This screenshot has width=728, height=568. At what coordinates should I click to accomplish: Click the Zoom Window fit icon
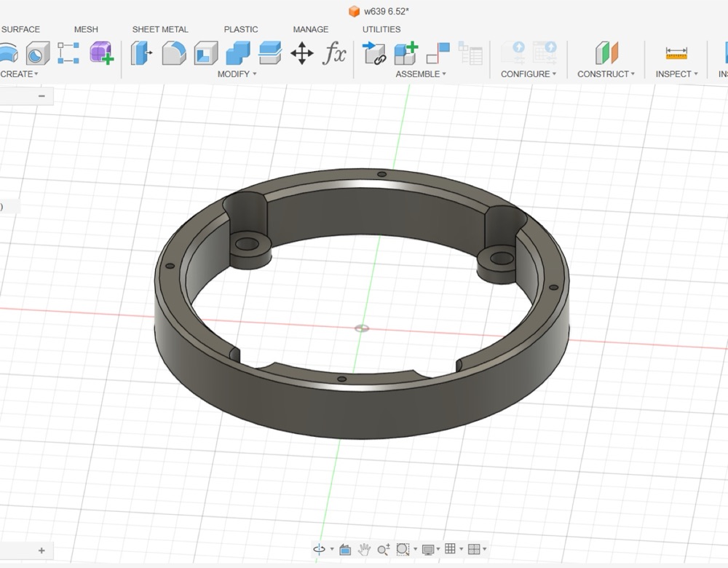coord(403,549)
